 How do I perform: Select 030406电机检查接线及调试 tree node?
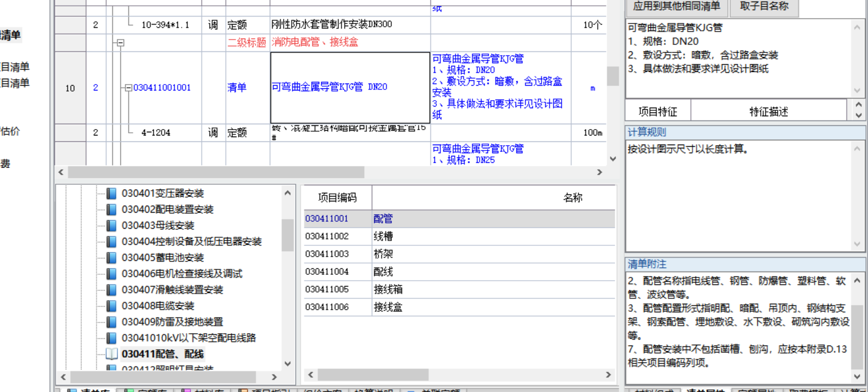pyautogui.click(x=182, y=274)
